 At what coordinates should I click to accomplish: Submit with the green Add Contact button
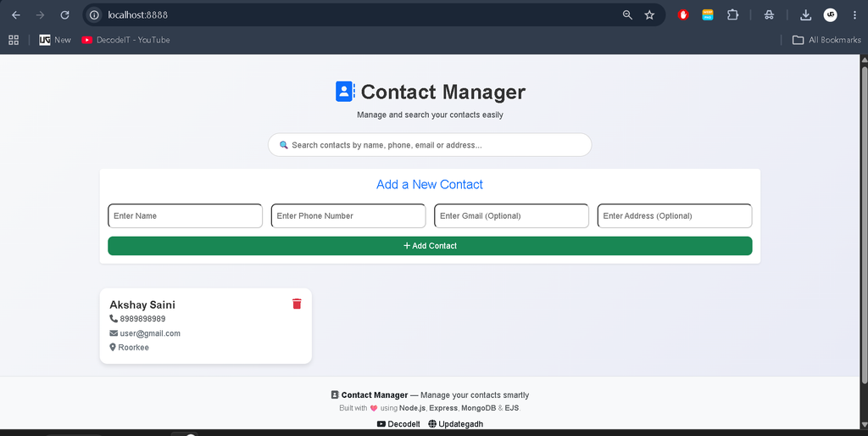click(430, 246)
